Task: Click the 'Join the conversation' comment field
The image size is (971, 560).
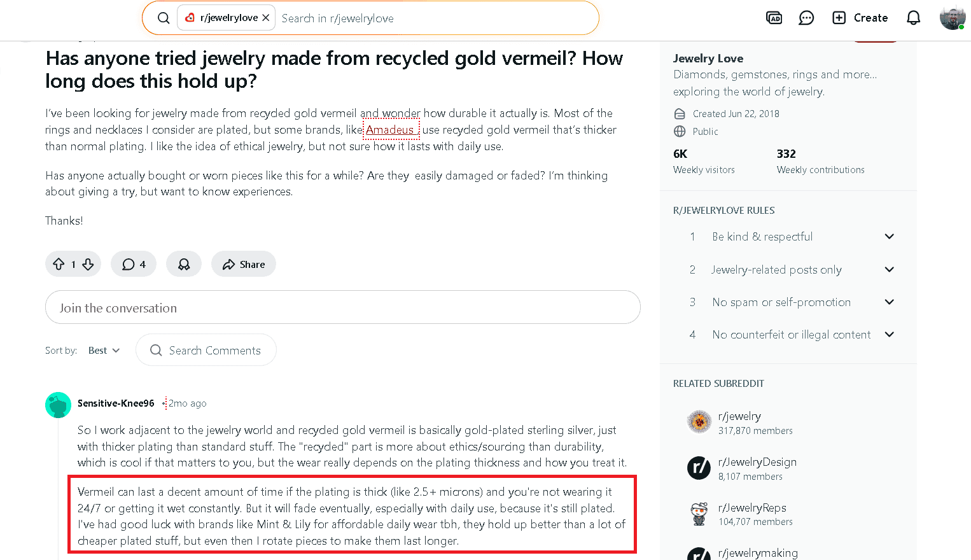Action: point(343,307)
